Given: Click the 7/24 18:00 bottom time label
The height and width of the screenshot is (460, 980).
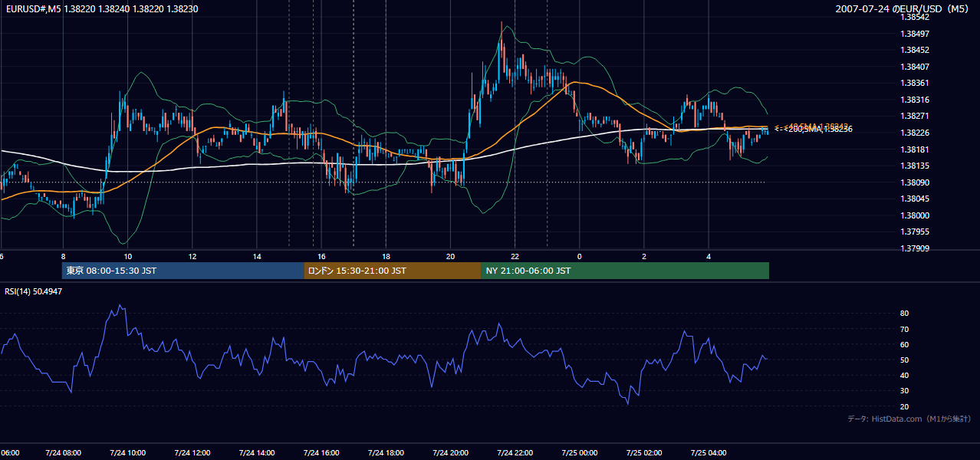Looking at the screenshot, I should tap(386, 453).
